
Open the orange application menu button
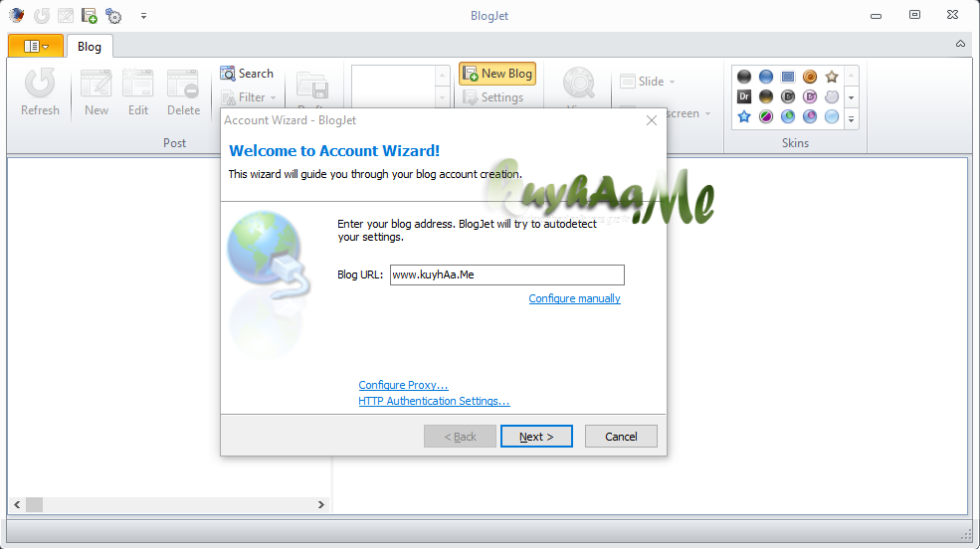click(x=36, y=46)
